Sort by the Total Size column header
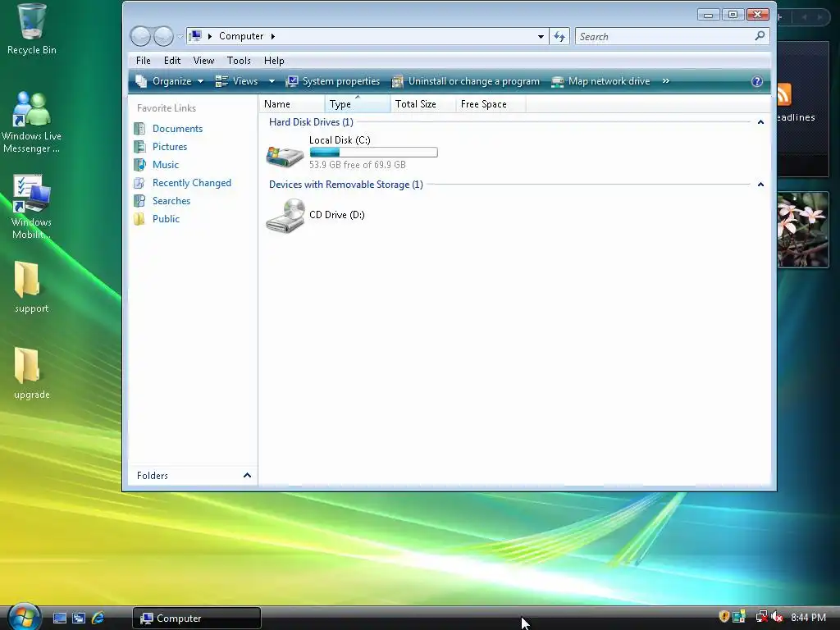The image size is (840, 630). click(423, 104)
